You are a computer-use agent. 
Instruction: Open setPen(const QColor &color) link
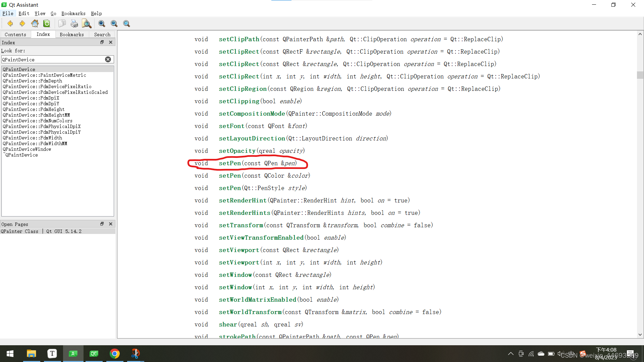click(x=230, y=176)
